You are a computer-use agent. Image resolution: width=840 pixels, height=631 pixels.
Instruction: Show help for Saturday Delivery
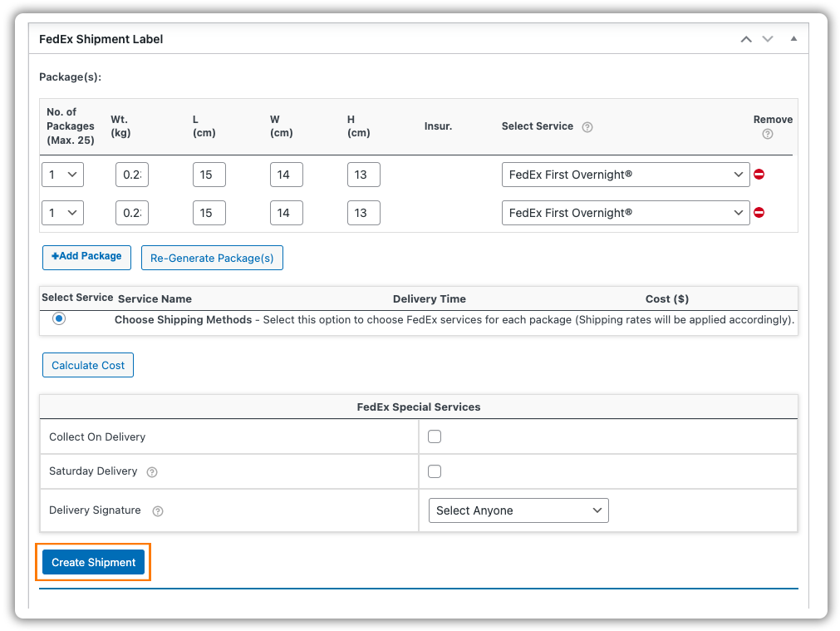coord(152,471)
